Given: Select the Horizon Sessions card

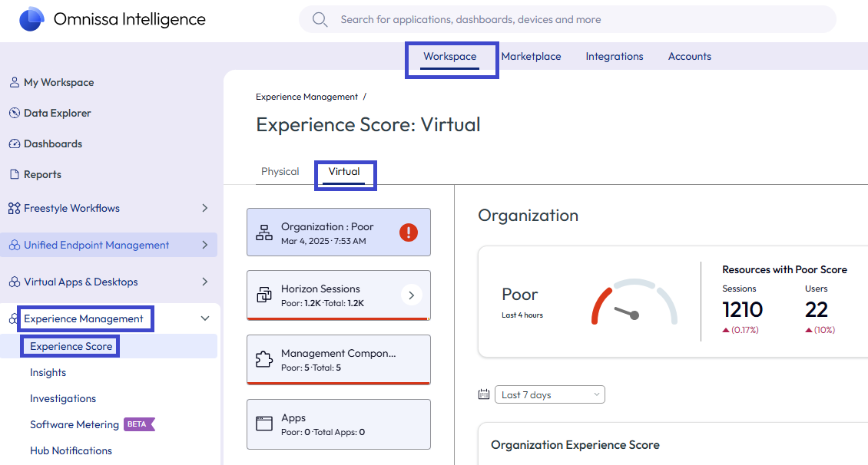Looking at the screenshot, I should coord(339,295).
